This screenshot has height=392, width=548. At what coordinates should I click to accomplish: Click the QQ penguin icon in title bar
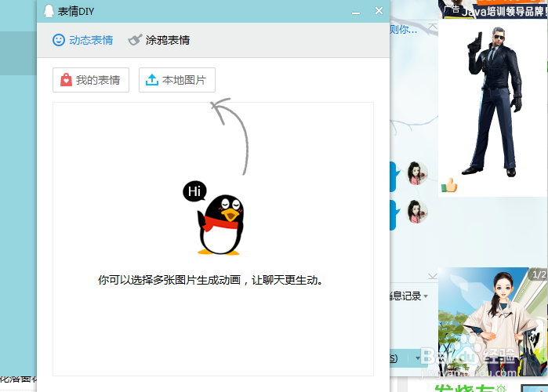point(49,11)
